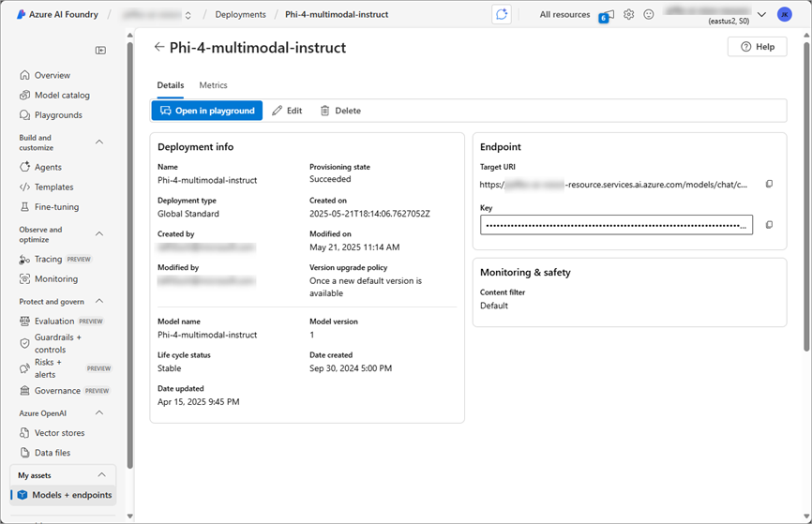Click Open in playground button

click(x=207, y=111)
